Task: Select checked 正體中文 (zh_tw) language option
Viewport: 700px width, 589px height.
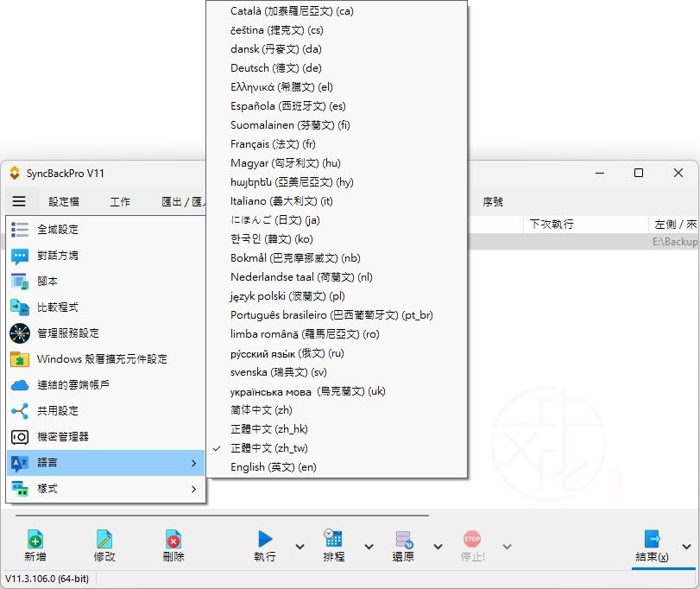Action: [x=268, y=448]
